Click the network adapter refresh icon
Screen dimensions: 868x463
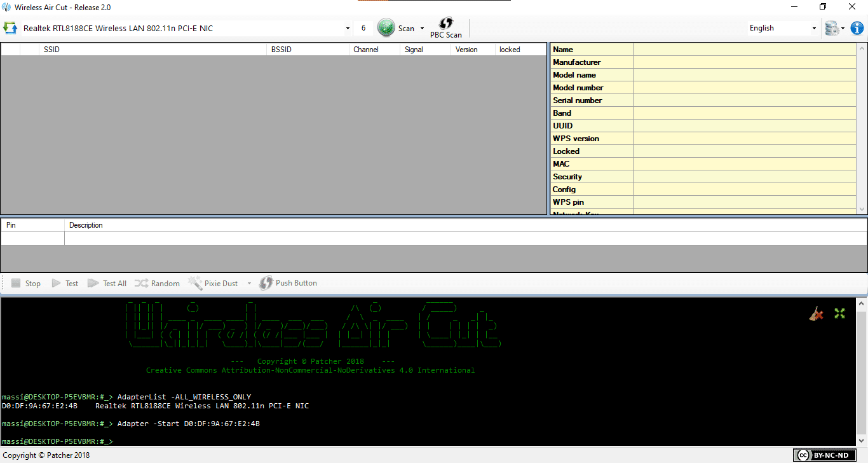(10, 28)
